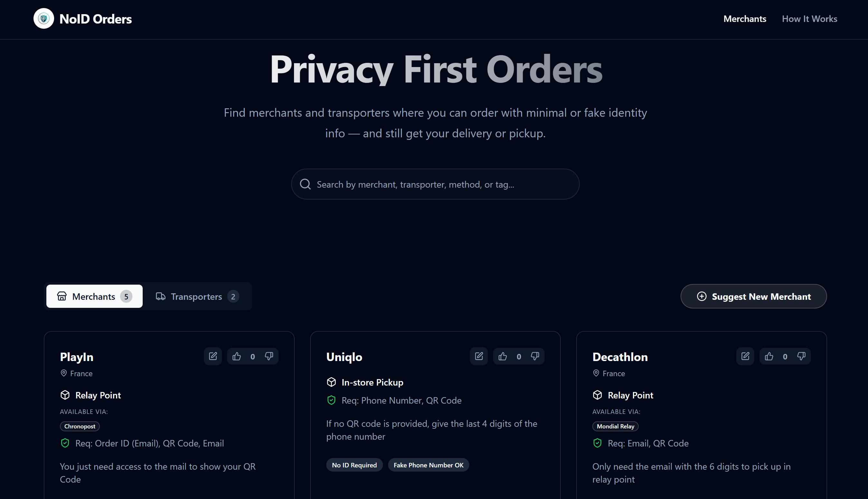This screenshot has width=868, height=499.
Task: Upvote the Decathlon merchant with thumbs up
Action: click(769, 356)
